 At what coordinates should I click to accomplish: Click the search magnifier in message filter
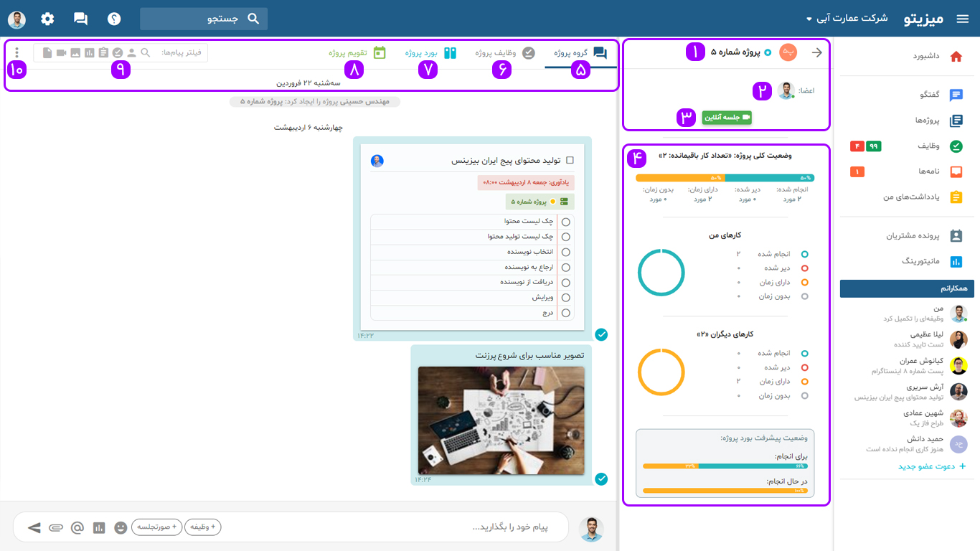click(146, 52)
